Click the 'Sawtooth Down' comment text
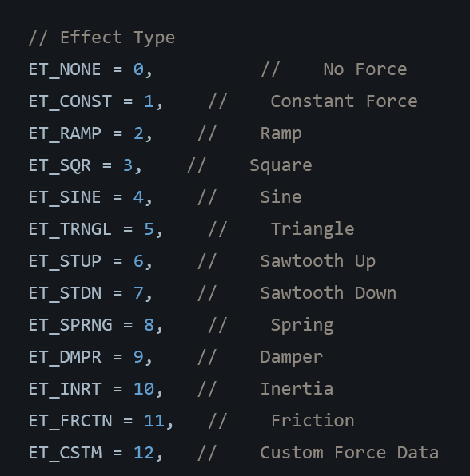 coord(328,293)
